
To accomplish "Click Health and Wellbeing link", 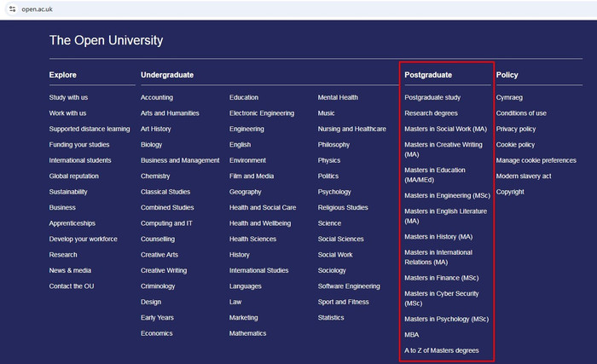I will point(260,223).
